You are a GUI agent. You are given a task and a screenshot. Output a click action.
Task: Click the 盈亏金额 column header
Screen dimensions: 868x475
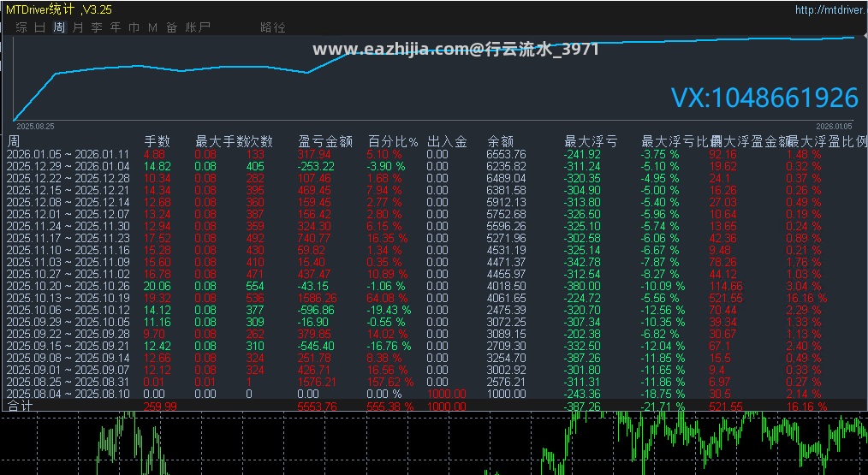[x=325, y=142]
